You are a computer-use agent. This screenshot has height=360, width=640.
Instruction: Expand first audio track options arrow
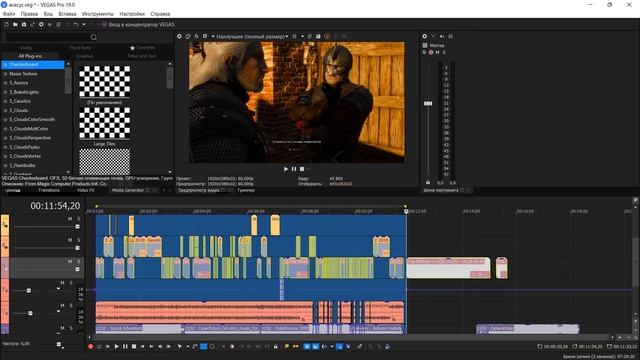58,289
